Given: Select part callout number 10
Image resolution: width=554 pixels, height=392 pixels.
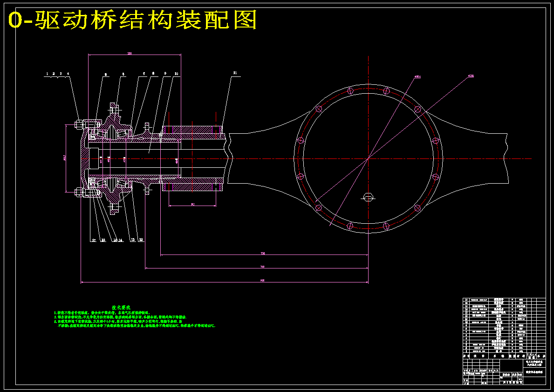Looking at the screenshot, I should [x=176, y=74].
